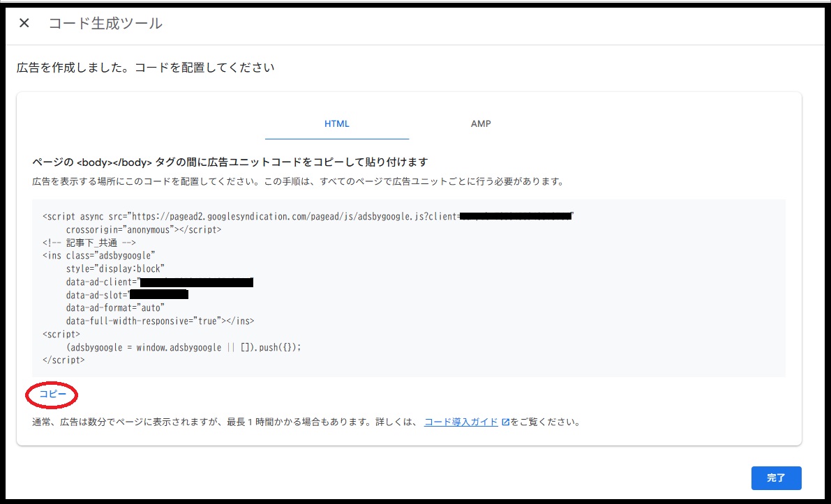Click the <body></body> タグ instruction heading

tap(230, 162)
